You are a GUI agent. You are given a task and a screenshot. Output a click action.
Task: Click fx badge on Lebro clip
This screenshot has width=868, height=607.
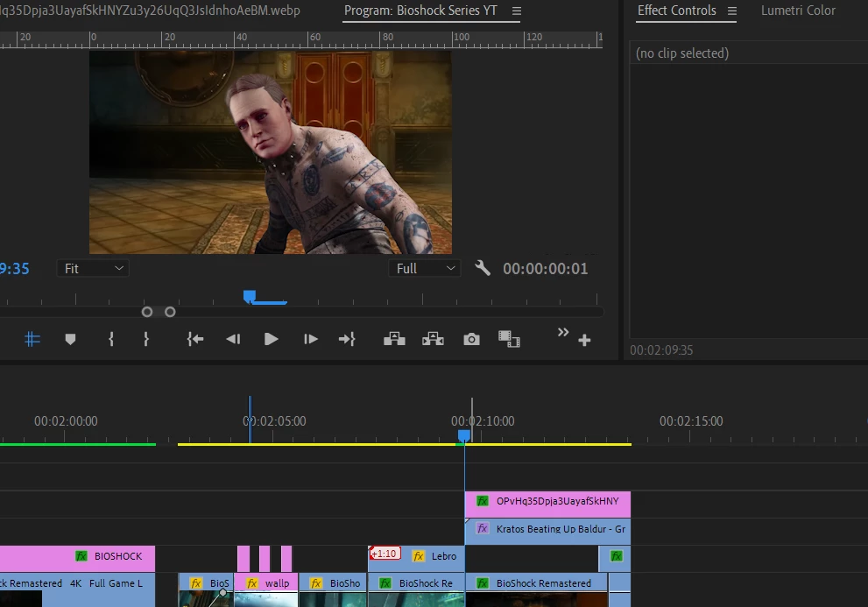pyautogui.click(x=419, y=556)
